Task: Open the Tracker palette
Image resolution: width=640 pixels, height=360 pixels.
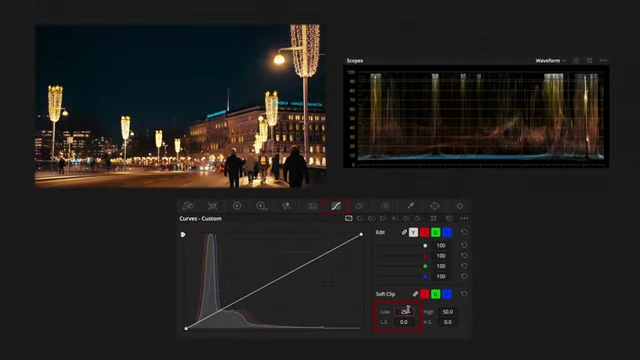Action: coord(460,206)
